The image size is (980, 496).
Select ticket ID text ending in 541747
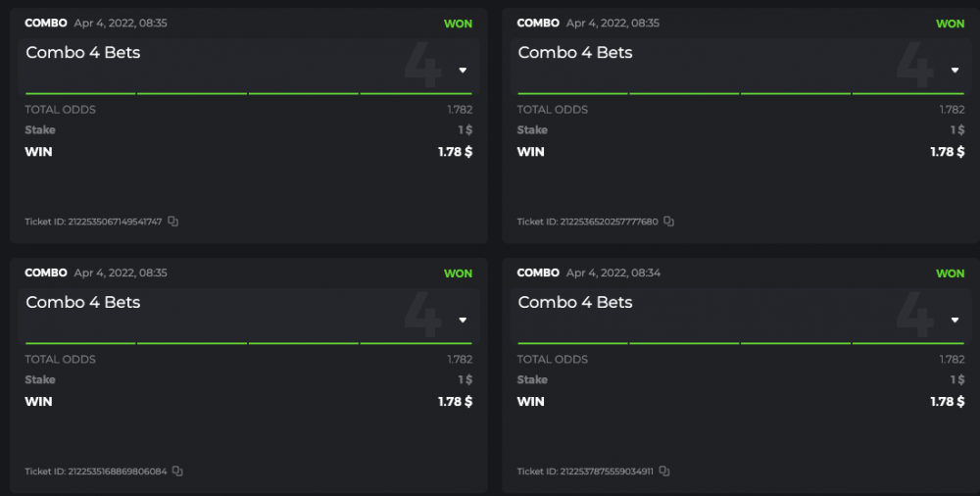[94, 223]
